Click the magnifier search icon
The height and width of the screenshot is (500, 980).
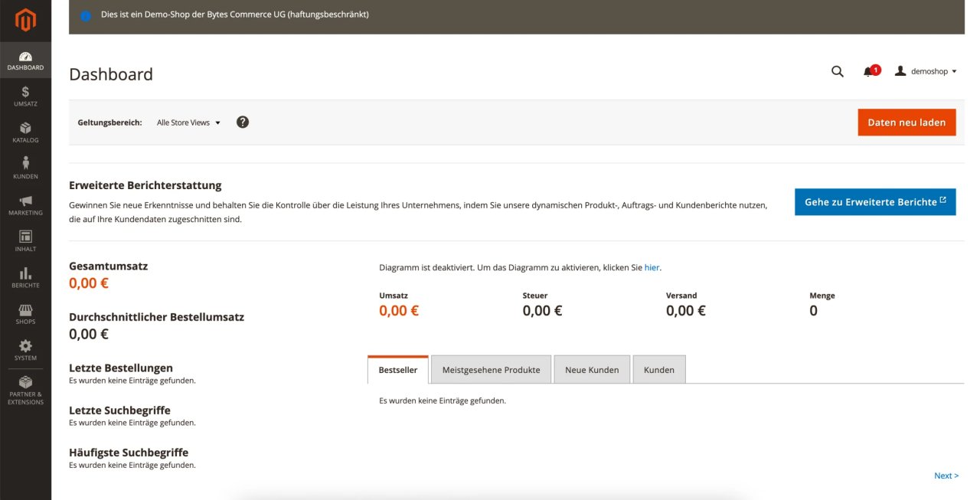(837, 70)
